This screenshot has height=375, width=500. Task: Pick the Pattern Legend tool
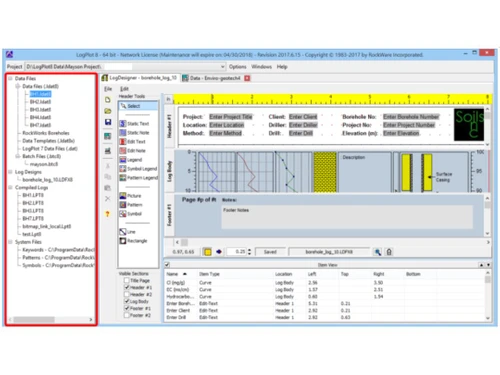point(139,178)
